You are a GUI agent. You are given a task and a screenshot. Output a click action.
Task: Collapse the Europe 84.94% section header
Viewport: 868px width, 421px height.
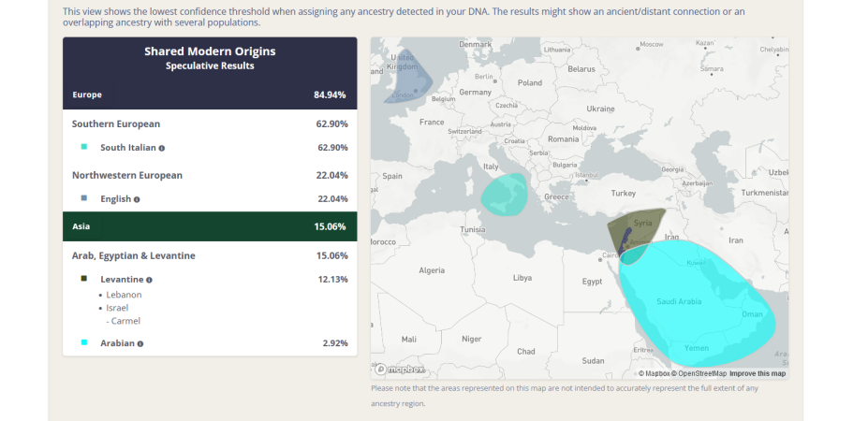(210, 94)
